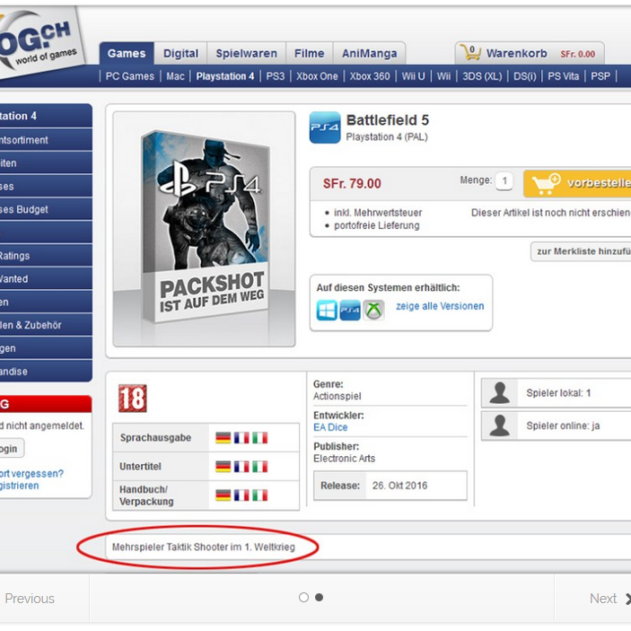Open the EA Dice developer link

(x=330, y=427)
